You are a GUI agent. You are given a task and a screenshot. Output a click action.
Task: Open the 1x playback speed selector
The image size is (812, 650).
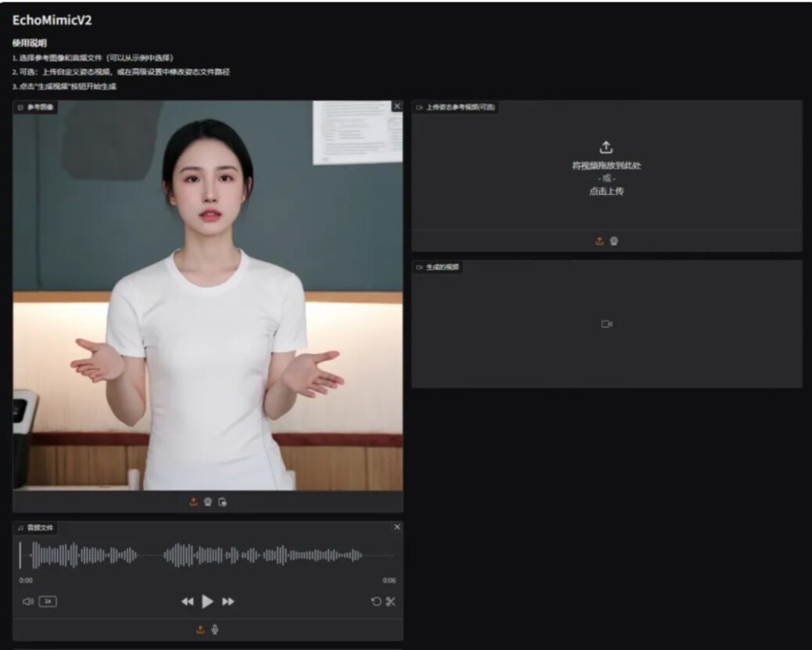click(x=49, y=602)
